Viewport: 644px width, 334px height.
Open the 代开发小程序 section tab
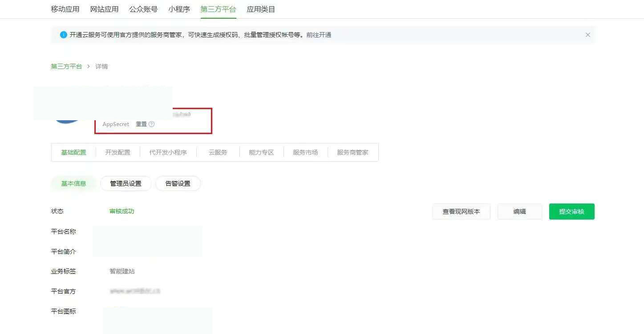168,152
